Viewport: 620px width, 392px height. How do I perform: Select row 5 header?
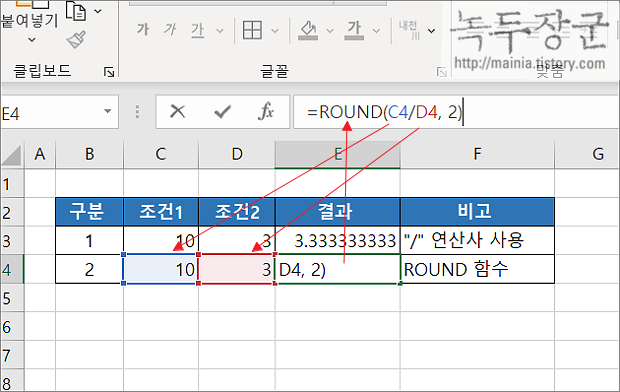pyautogui.click(x=12, y=298)
